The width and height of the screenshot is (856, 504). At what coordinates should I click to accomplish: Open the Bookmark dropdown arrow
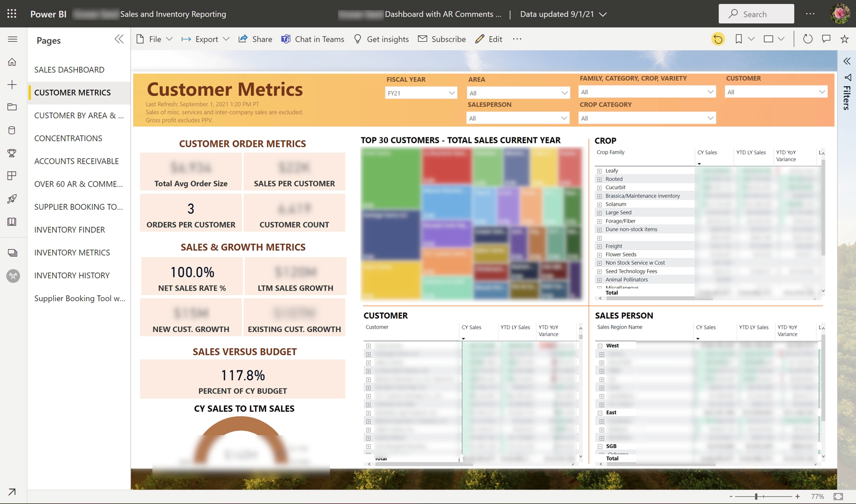click(x=752, y=39)
